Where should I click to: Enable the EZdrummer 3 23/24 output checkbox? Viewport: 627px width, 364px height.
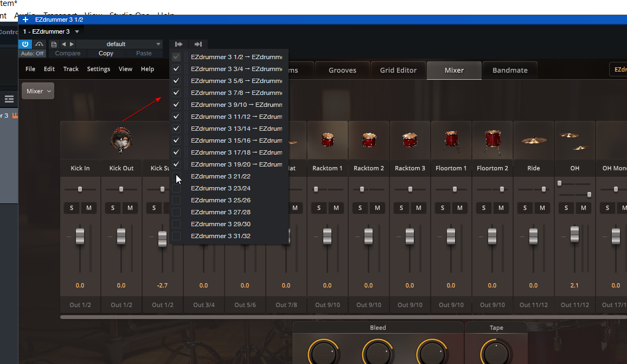click(x=176, y=188)
